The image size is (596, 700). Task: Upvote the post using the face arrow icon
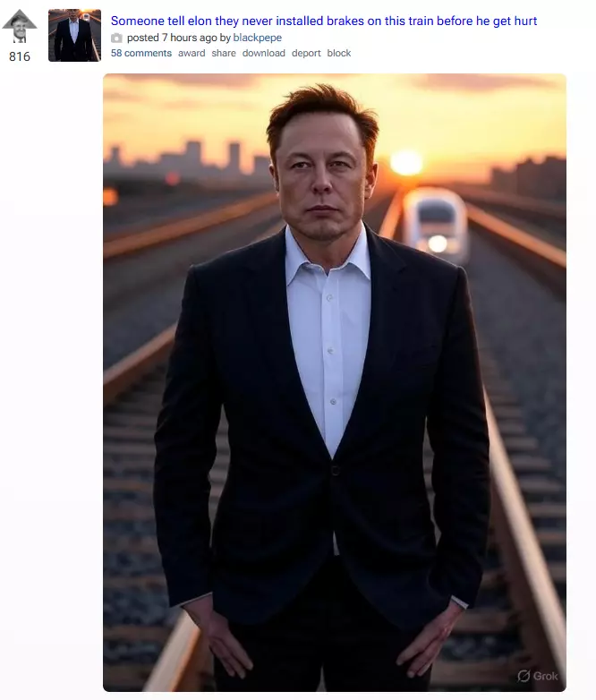pyautogui.click(x=19, y=26)
